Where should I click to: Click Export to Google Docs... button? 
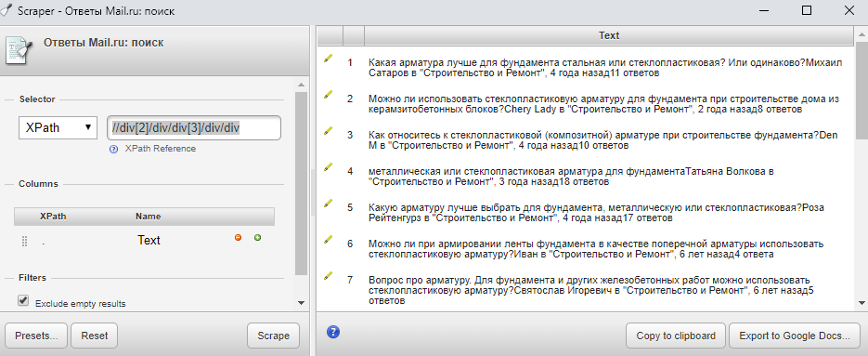795,336
